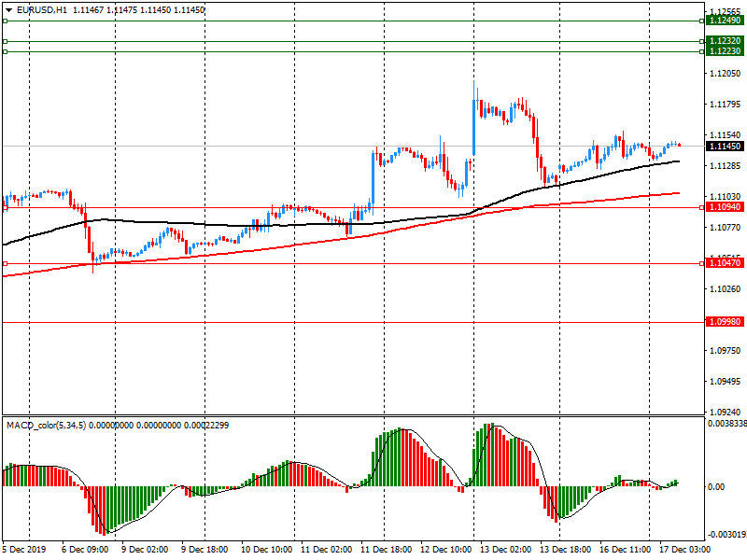
Task: Click the 1.11285 price scale value
Action: pos(726,166)
